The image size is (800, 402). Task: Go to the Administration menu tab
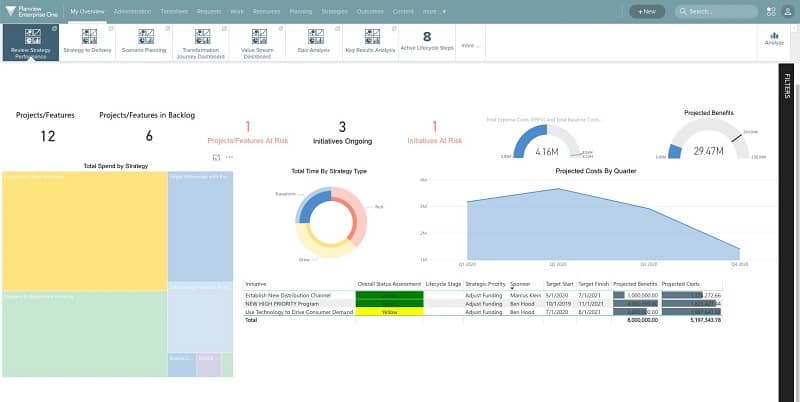point(133,11)
